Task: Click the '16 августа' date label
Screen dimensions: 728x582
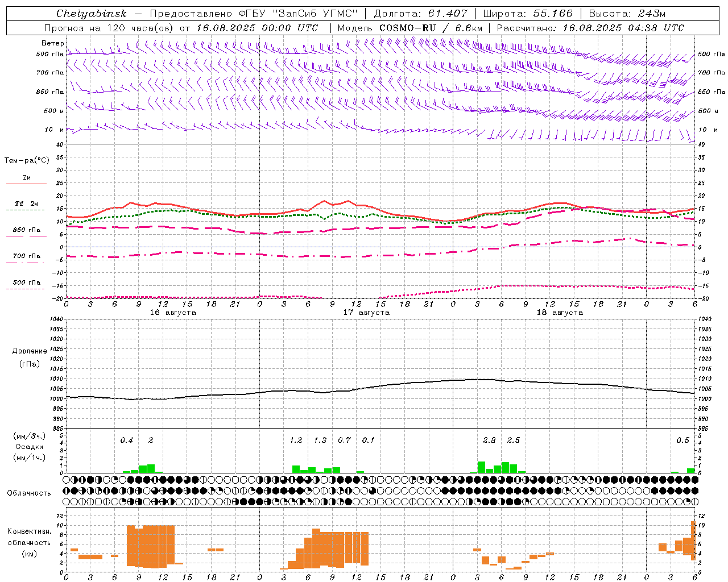Action: (173, 313)
